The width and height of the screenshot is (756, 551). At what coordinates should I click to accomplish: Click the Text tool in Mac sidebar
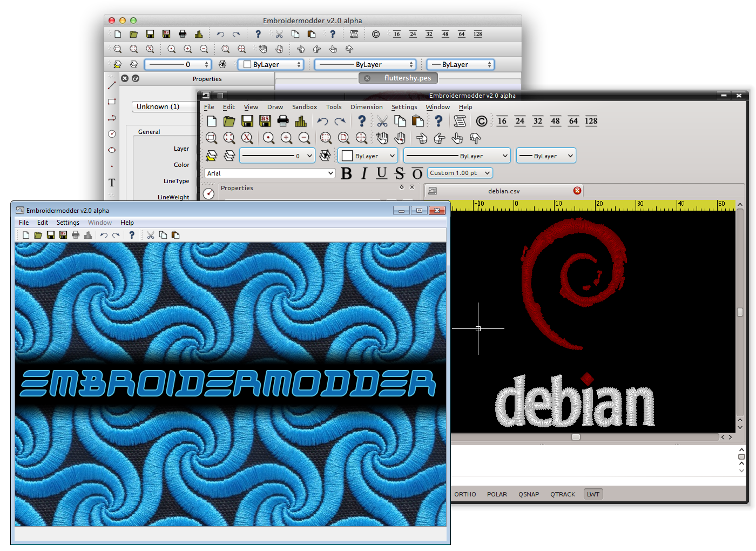pyautogui.click(x=112, y=183)
